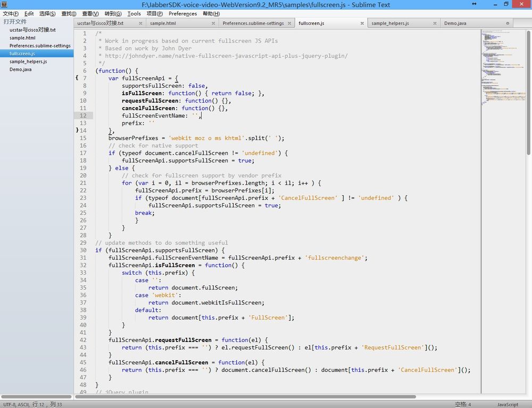Click line number 6 in the gutter

click(x=85, y=71)
